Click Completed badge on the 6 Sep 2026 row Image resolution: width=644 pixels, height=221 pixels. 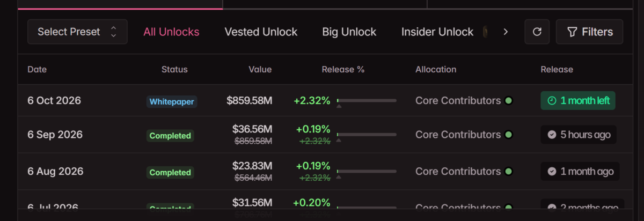click(170, 136)
